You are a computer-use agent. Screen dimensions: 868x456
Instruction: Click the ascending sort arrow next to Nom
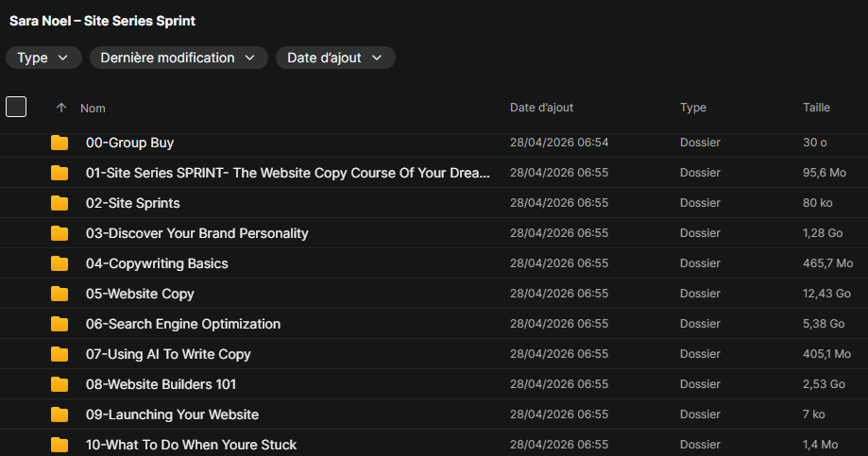[x=61, y=108]
